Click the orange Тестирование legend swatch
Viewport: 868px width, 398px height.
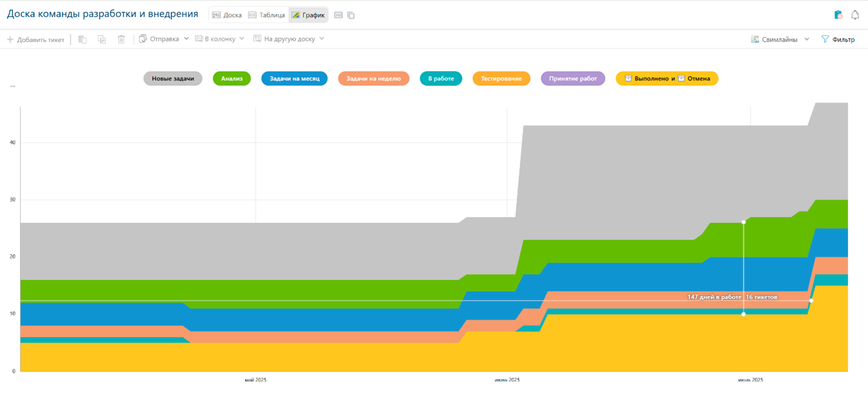coord(501,79)
